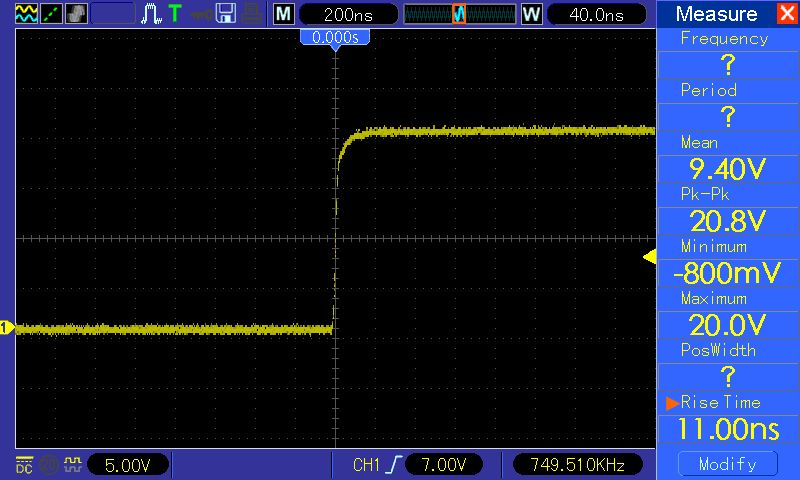The image size is (800, 480).
Task: Toggle the channel 1 ground marker
Action: (7, 328)
